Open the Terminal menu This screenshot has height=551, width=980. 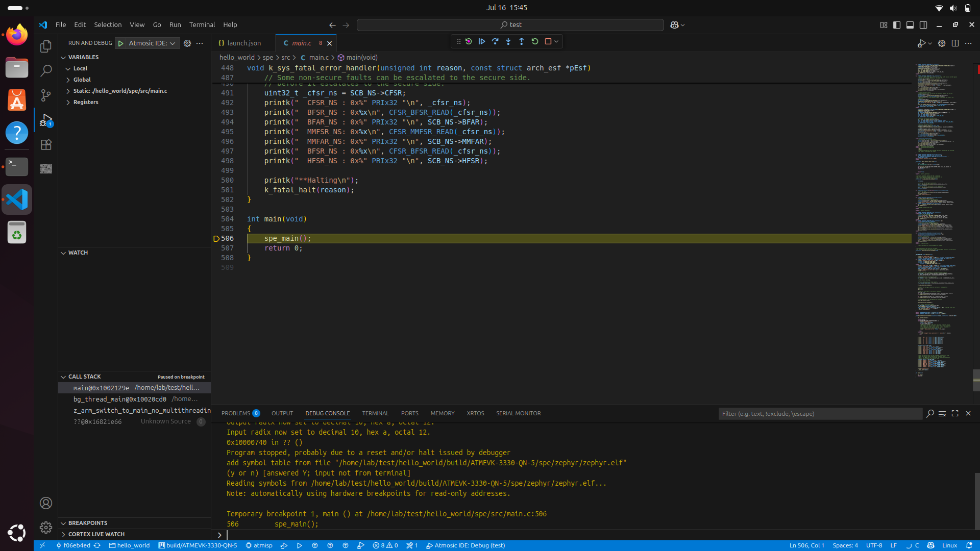click(x=202, y=24)
